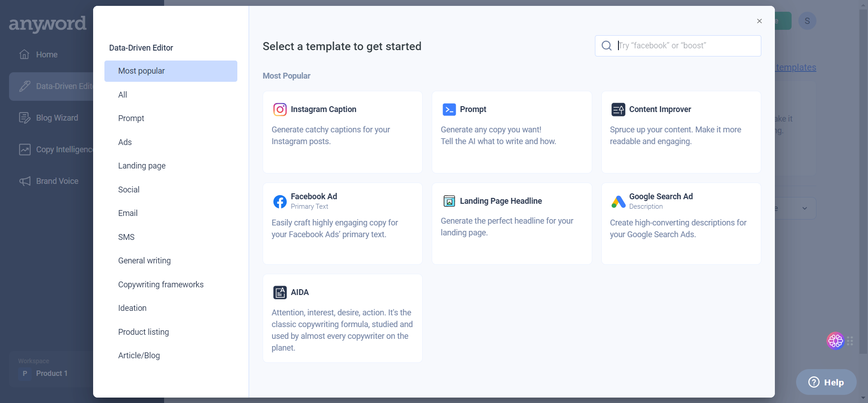Click the Instagram logo icon
Image resolution: width=868 pixels, height=403 pixels.
[280, 109]
